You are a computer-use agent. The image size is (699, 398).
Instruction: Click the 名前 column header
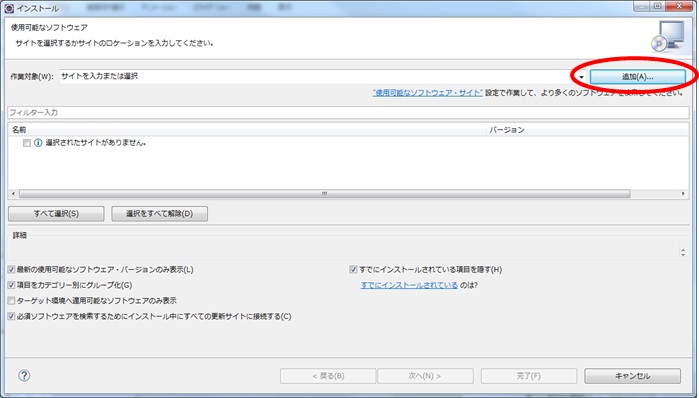click(19, 130)
